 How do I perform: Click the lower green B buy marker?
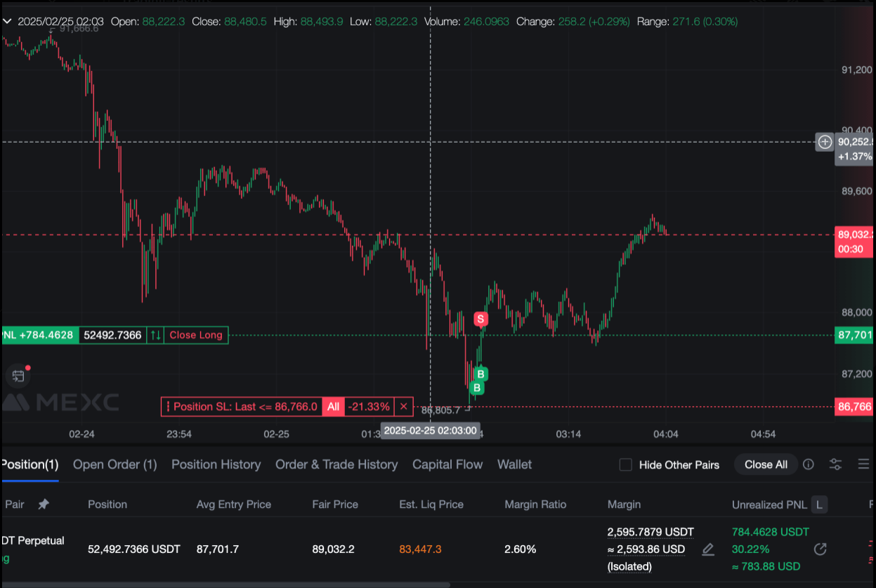tap(477, 388)
